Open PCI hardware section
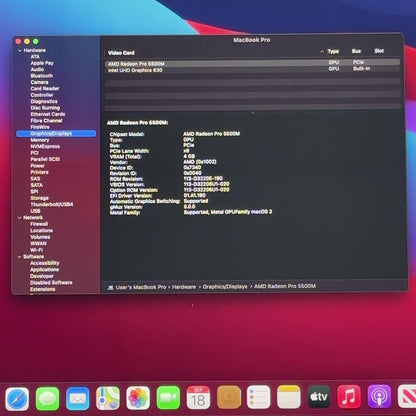The width and height of the screenshot is (416, 416). pyautogui.click(x=34, y=153)
